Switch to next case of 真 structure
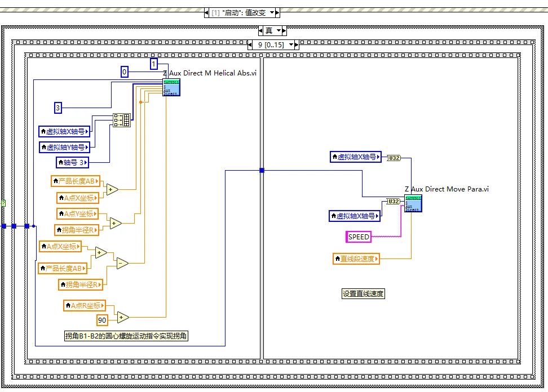The height and width of the screenshot is (392, 548). pyautogui.click(x=284, y=31)
